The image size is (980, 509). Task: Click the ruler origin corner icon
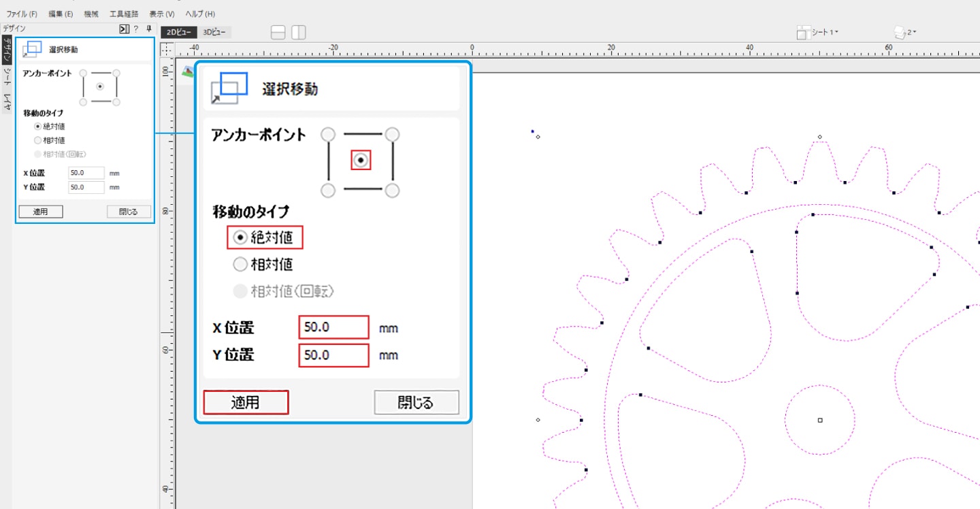pos(167,50)
